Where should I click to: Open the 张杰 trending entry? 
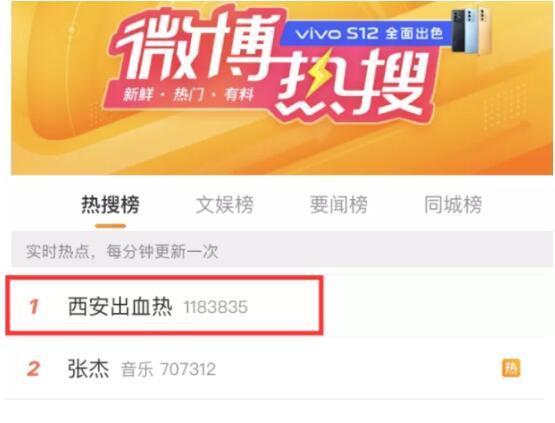[88, 369]
